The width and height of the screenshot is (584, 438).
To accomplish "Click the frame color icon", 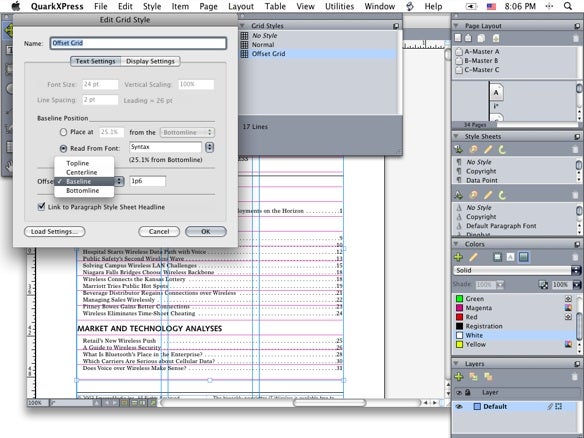I will point(497,257).
